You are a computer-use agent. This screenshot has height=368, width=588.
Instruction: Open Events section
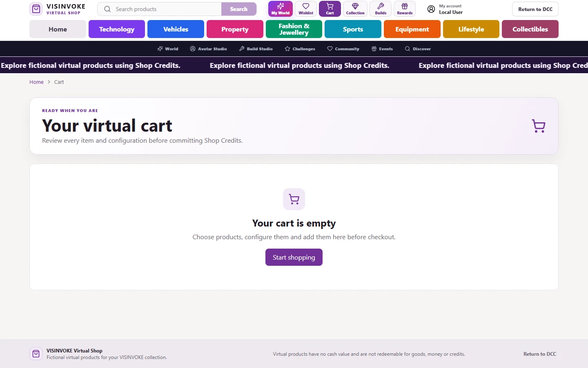(382, 49)
